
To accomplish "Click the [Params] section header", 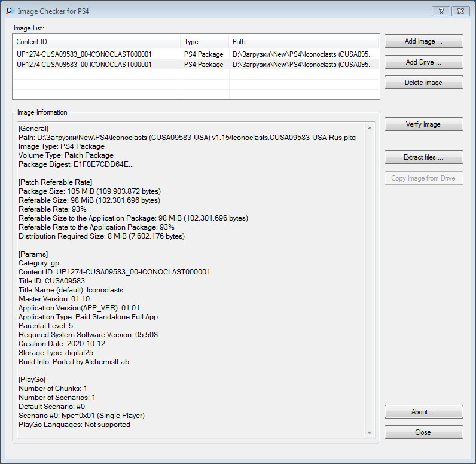I will [33, 254].
